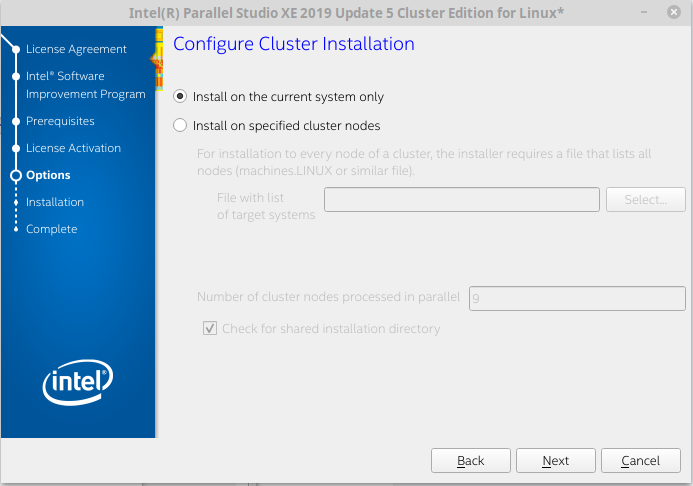Viewport: 693px width, 486px height.
Task: Open the Intel Software Improvement Program step
Action: pyautogui.click(x=85, y=85)
